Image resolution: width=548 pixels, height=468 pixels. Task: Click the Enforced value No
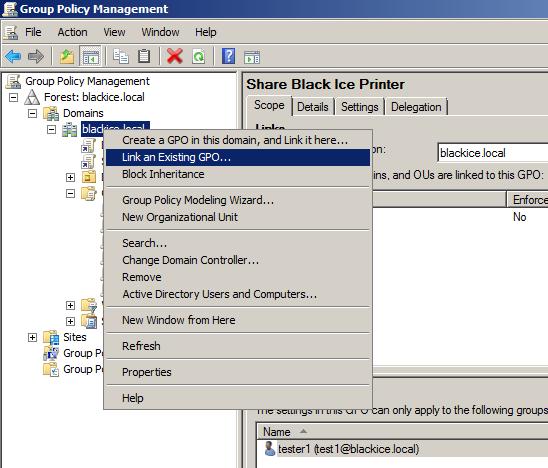(520, 217)
